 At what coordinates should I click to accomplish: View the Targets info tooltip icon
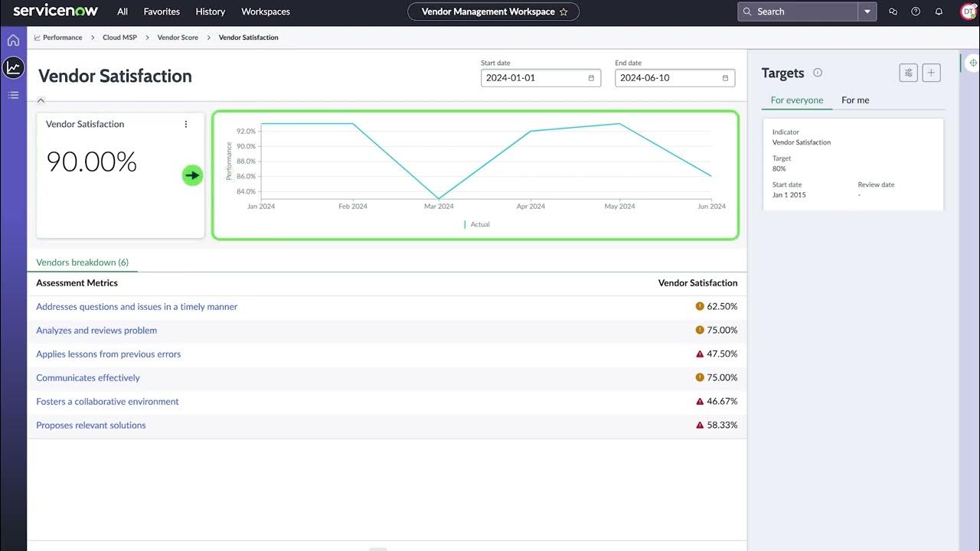[x=818, y=73]
